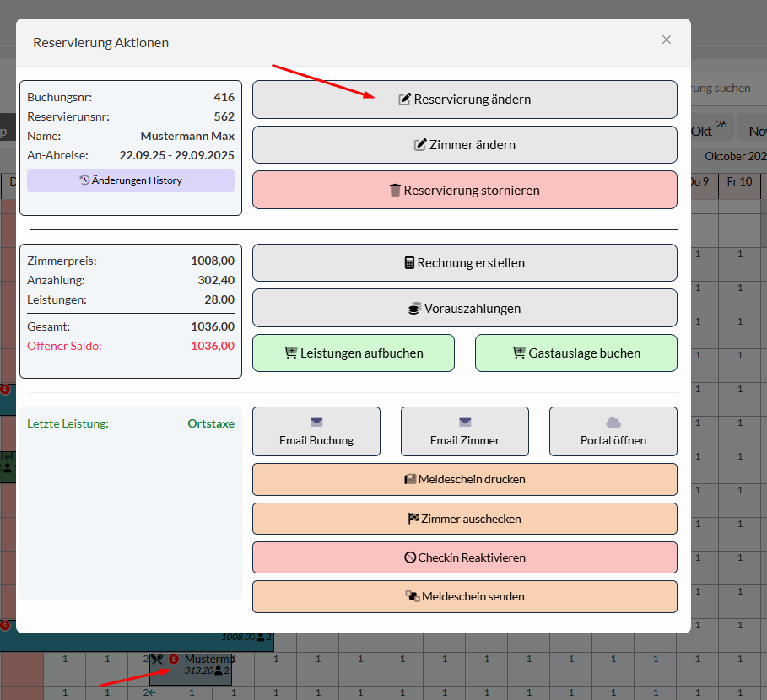Select the Fr 10 day column header
The height and width of the screenshot is (700, 767).
tap(740, 181)
